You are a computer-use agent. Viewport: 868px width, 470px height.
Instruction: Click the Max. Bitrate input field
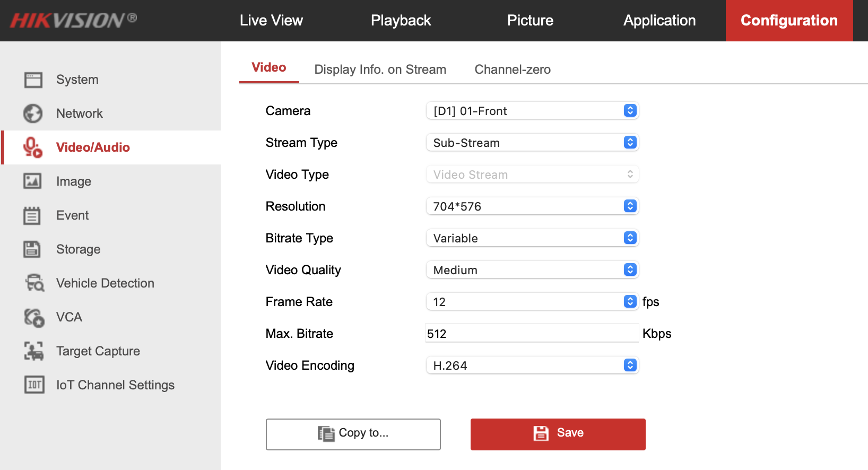point(532,334)
